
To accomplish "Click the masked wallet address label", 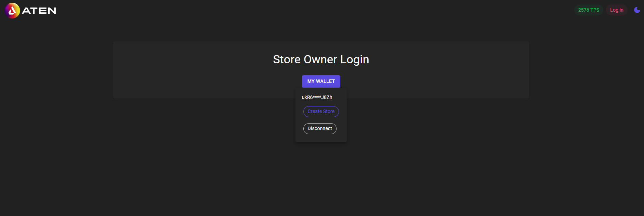I will click(317, 97).
